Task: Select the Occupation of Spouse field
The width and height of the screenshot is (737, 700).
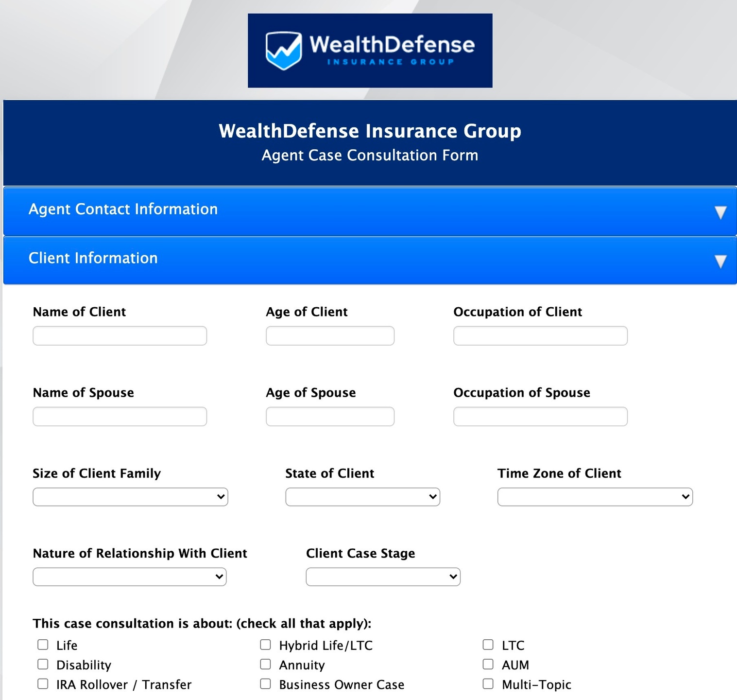Action: 540,417
